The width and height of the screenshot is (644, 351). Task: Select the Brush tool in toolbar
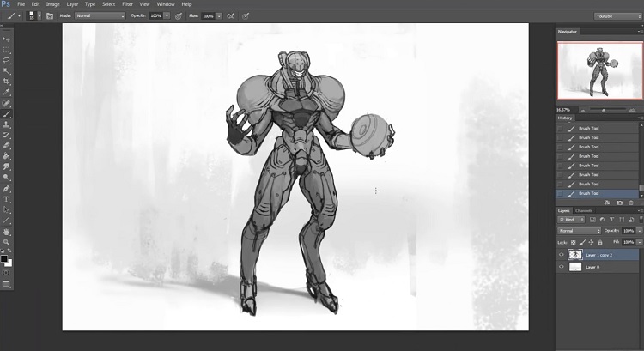[7, 113]
